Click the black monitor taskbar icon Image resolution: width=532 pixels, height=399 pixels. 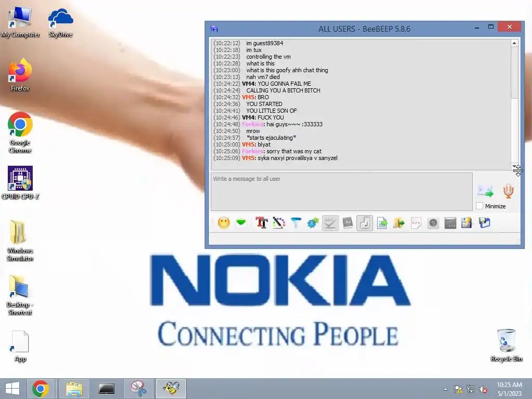[106, 389]
